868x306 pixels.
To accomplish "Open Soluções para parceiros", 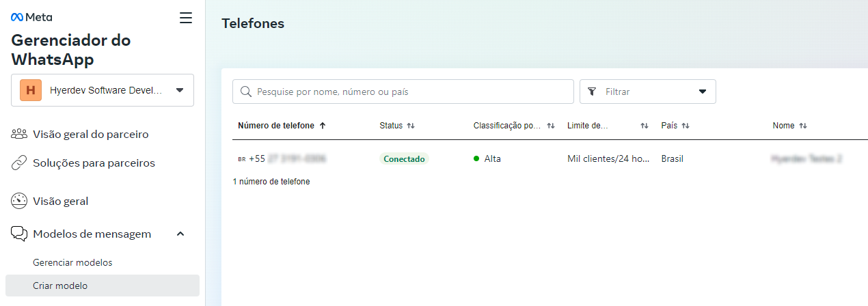I will tap(94, 163).
